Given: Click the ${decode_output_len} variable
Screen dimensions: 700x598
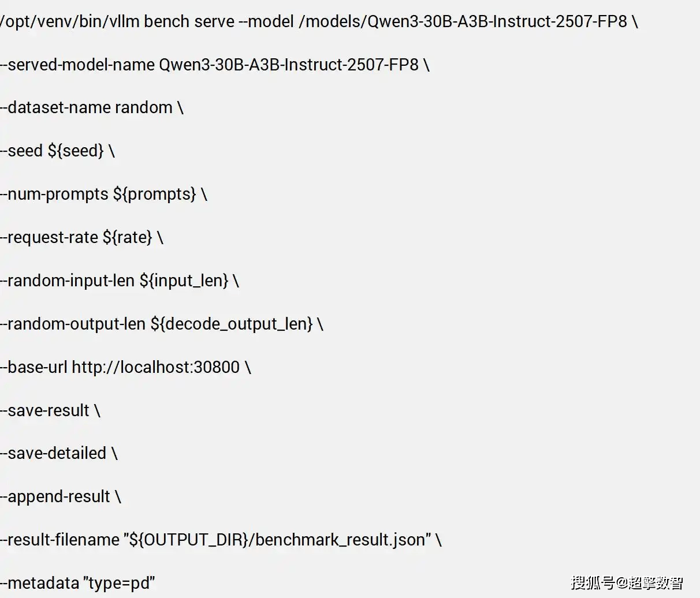Looking at the screenshot, I should pyautogui.click(x=232, y=324).
